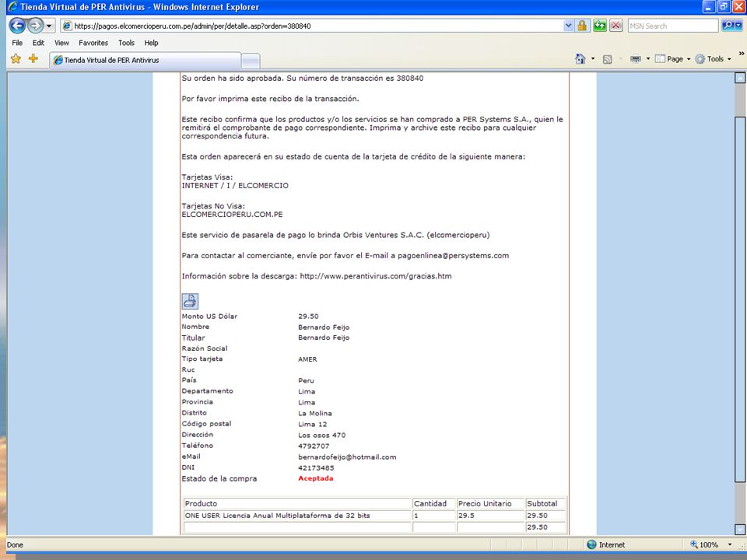
Task: Click the ELCOMERCIOPERU.COM.PE text line
Action: coord(232,215)
